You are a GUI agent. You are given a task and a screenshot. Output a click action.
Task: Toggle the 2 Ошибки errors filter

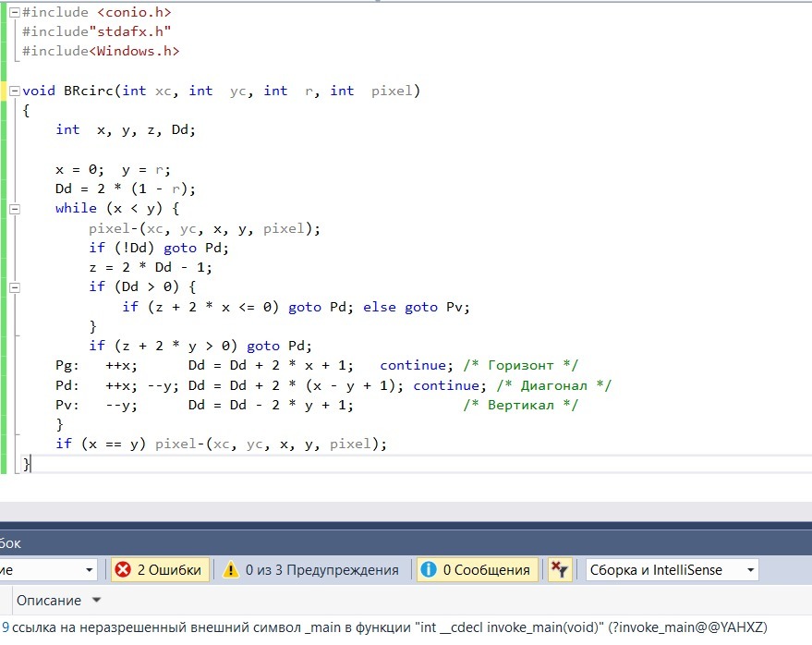[160, 570]
